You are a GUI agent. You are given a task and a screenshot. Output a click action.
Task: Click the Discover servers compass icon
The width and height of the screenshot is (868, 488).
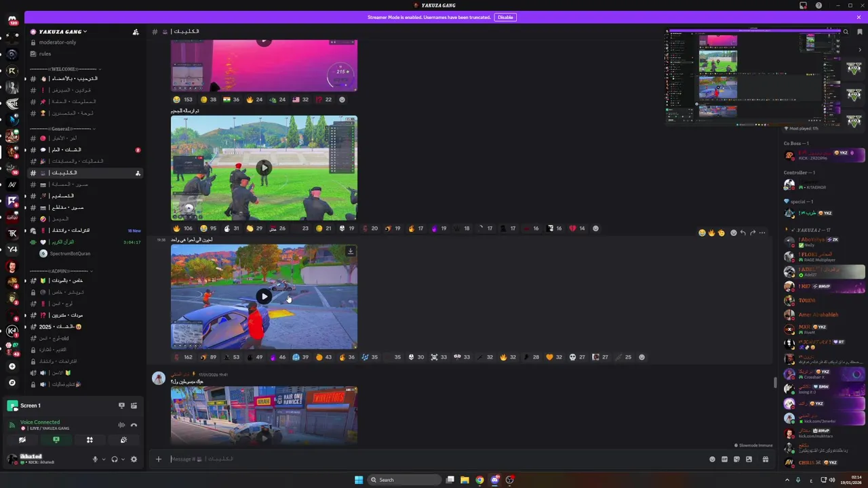12,382
